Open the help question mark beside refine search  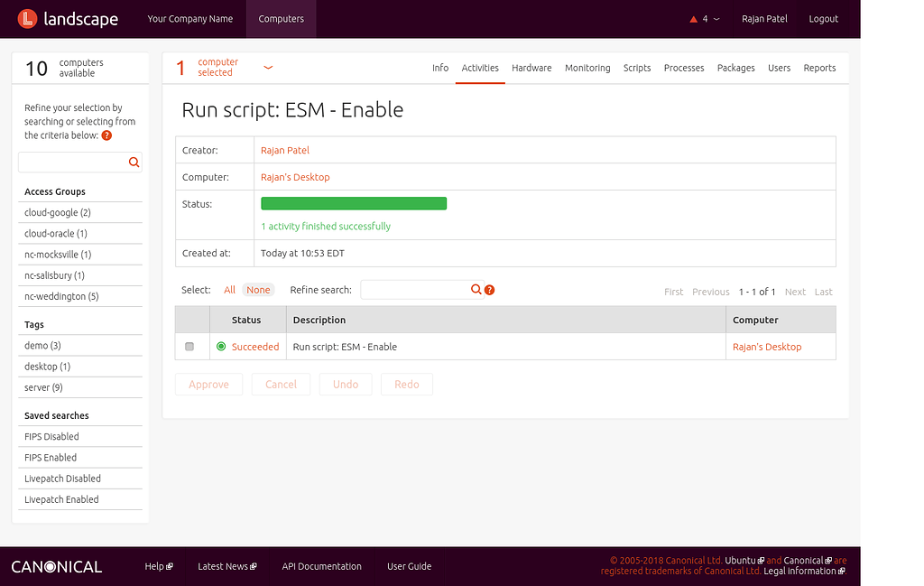point(489,290)
